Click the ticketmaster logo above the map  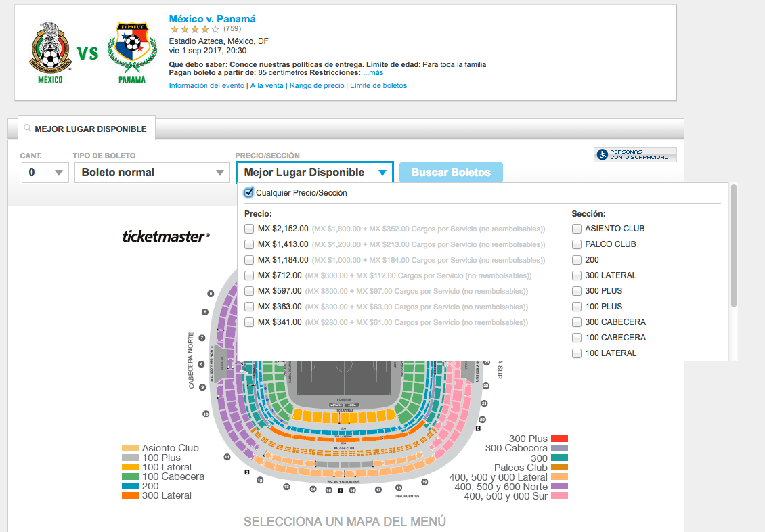166,236
